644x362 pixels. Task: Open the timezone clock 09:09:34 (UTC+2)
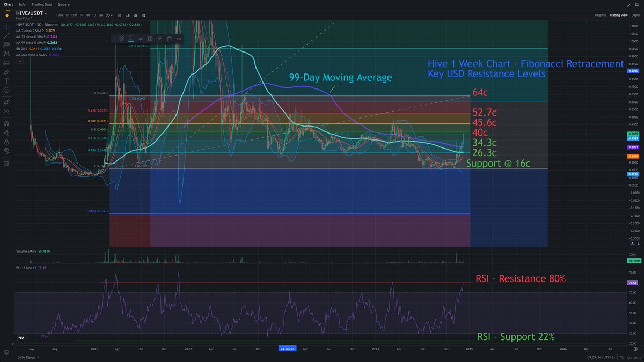pos(601,358)
